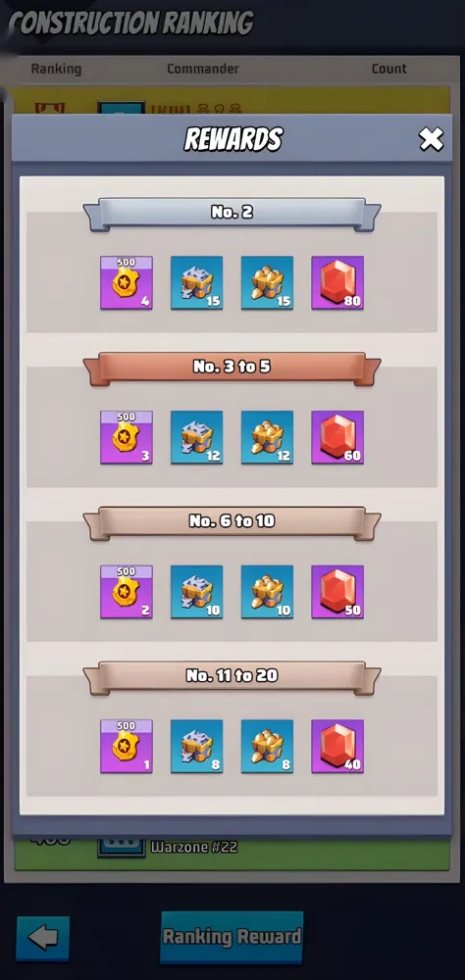Tap the red gem showing 60
This screenshot has width=465, height=980.
pyautogui.click(x=337, y=437)
